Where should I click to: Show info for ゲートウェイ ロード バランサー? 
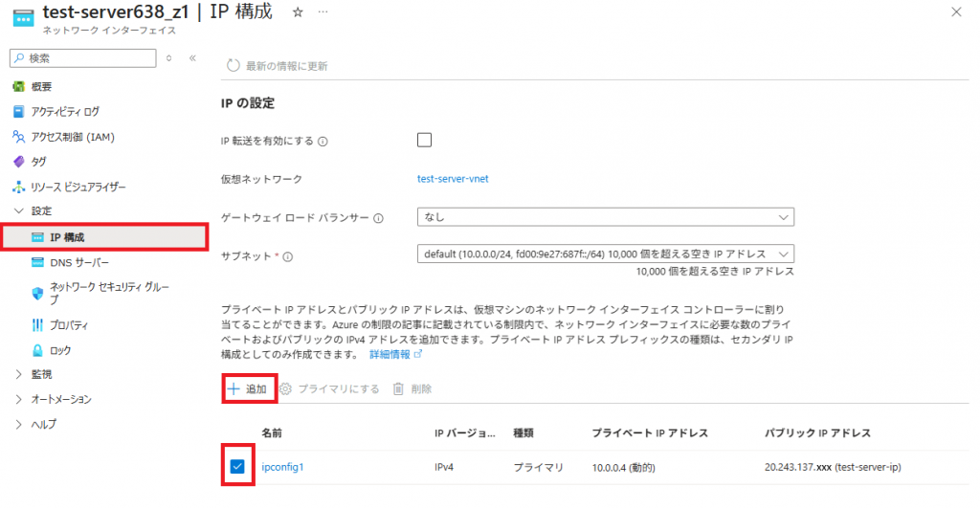tap(378, 218)
